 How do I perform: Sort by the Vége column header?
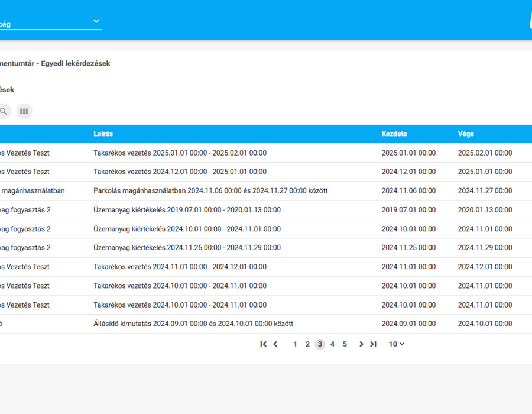466,134
